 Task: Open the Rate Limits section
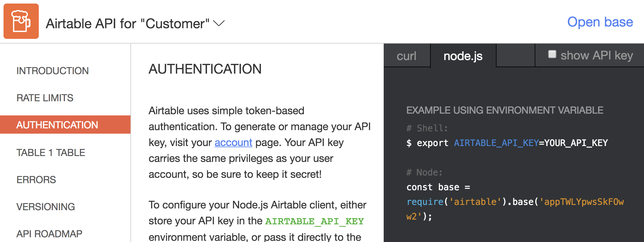click(45, 98)
